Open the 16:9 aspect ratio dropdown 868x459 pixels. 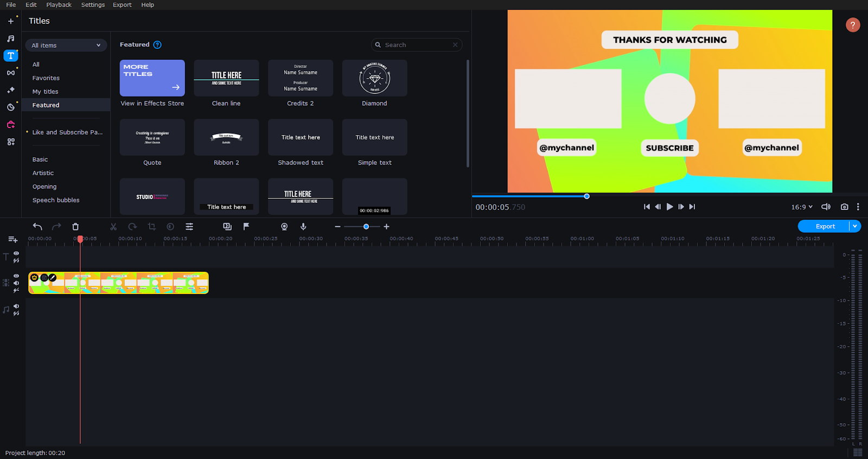[802, 207]
